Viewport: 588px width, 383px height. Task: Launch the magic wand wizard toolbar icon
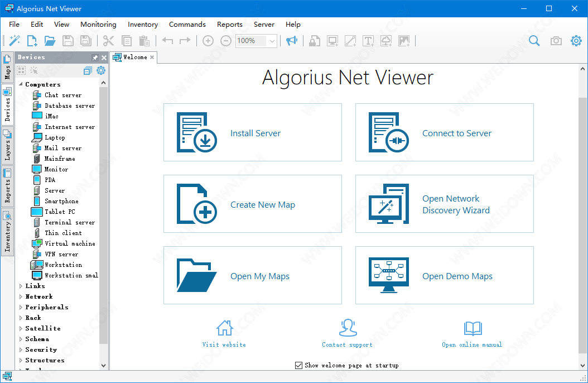click(x=15, y=41)
